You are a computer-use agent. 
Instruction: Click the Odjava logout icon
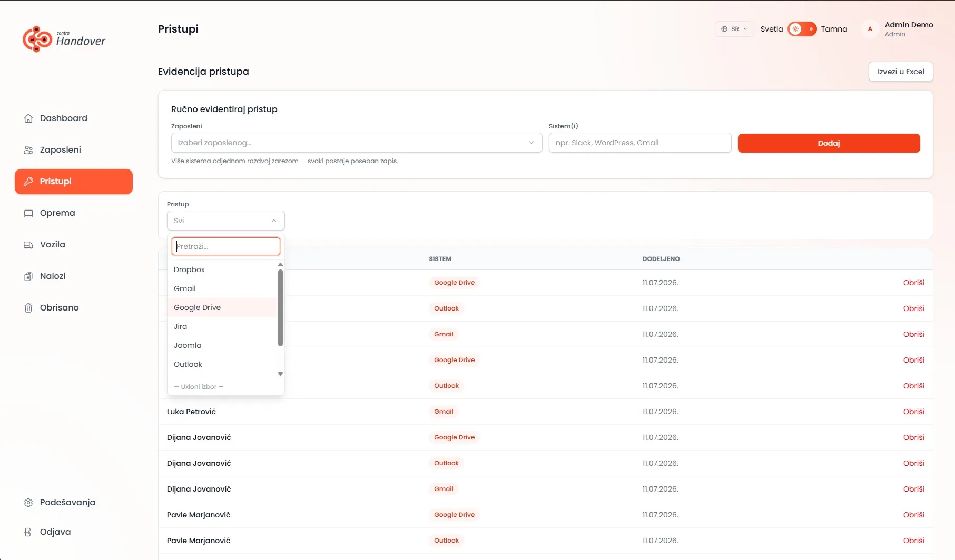pos(28,532)
